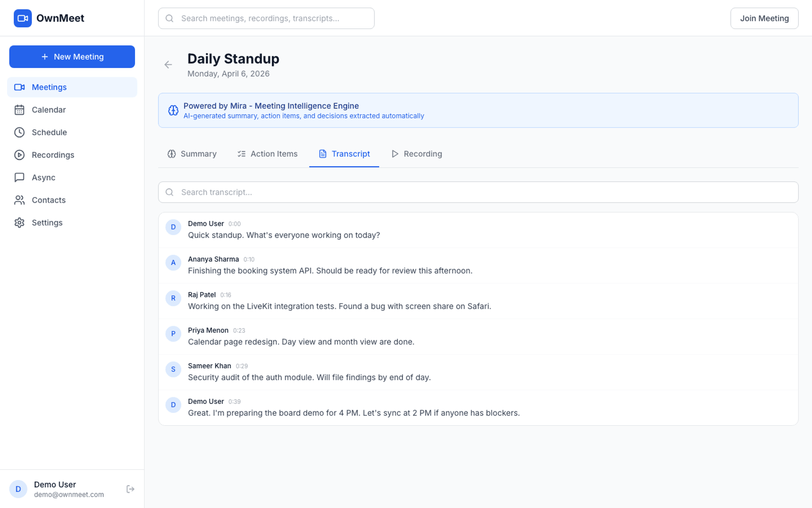The height and width of the screenshot is (508, 812).
Task: Select the Transcript tab
Action: click(344, 154)
